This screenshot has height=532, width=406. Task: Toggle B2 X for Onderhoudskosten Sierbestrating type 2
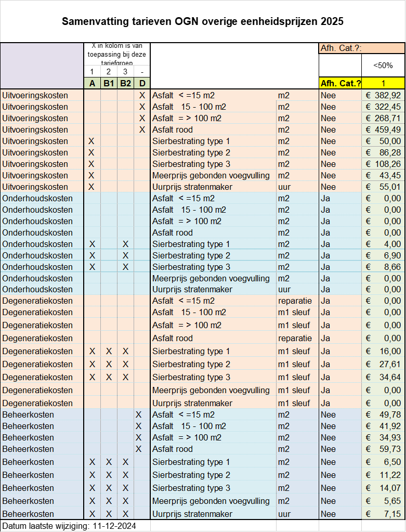tap(125, 255)
